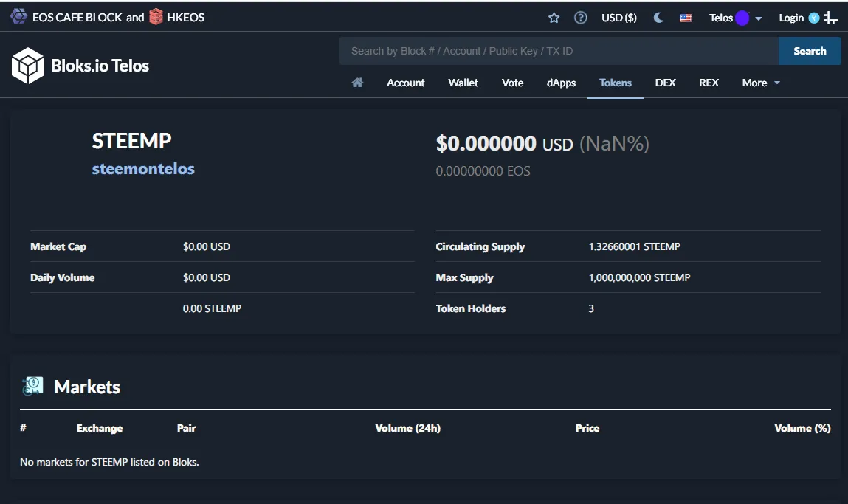
Task: Click the Pair column header
Action: click(x=186, y=428)
